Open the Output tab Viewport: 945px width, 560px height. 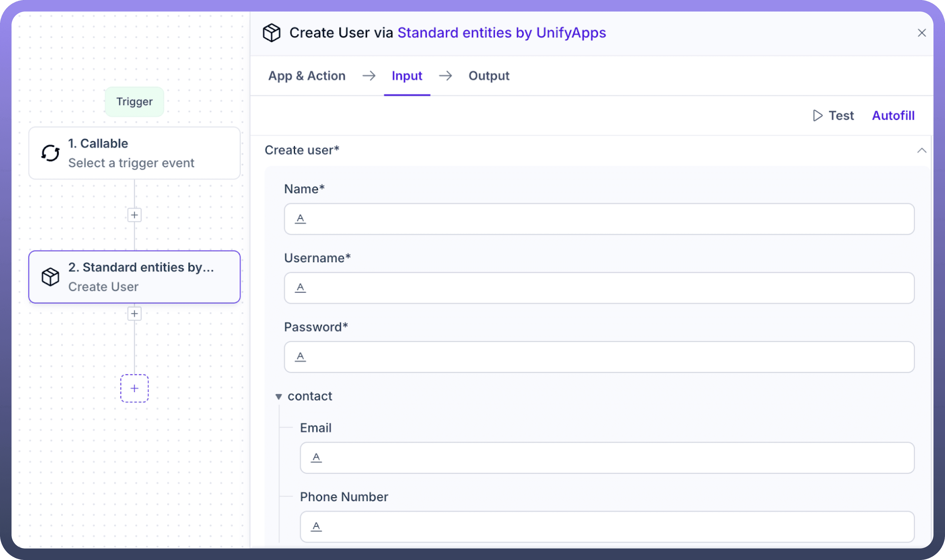click(489, 76)
